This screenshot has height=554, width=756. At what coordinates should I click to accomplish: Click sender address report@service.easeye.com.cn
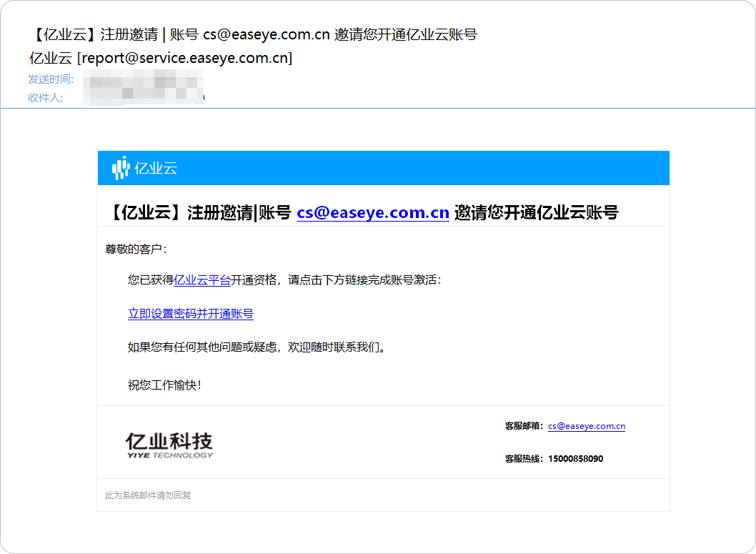pos(184,58)
